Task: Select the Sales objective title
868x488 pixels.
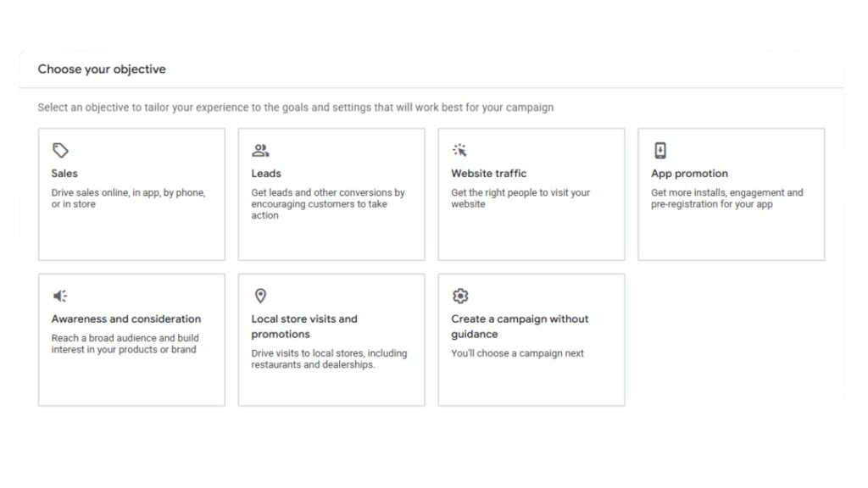Action: 64,174
